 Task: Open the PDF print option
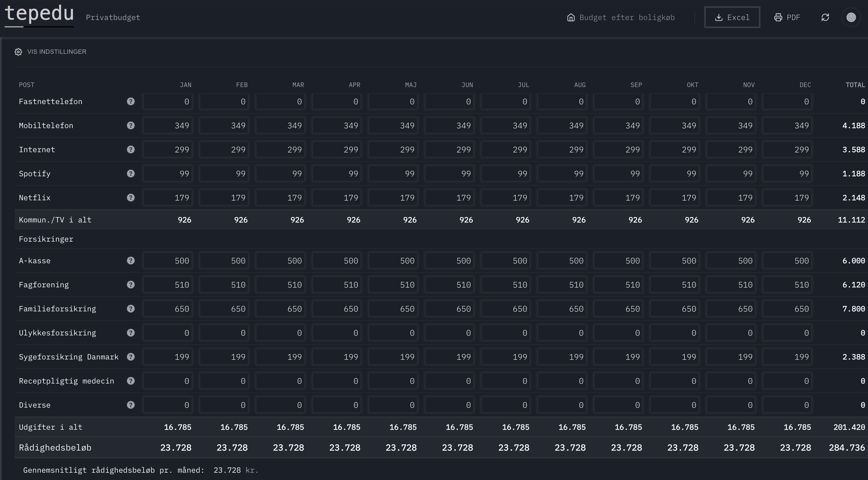click(x=787, y=17)
